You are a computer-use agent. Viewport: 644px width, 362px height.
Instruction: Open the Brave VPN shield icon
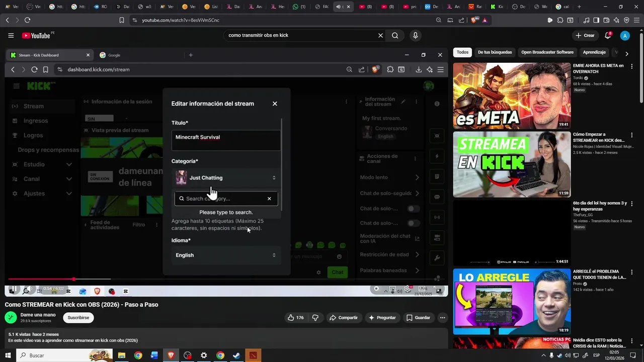point(626,20)
